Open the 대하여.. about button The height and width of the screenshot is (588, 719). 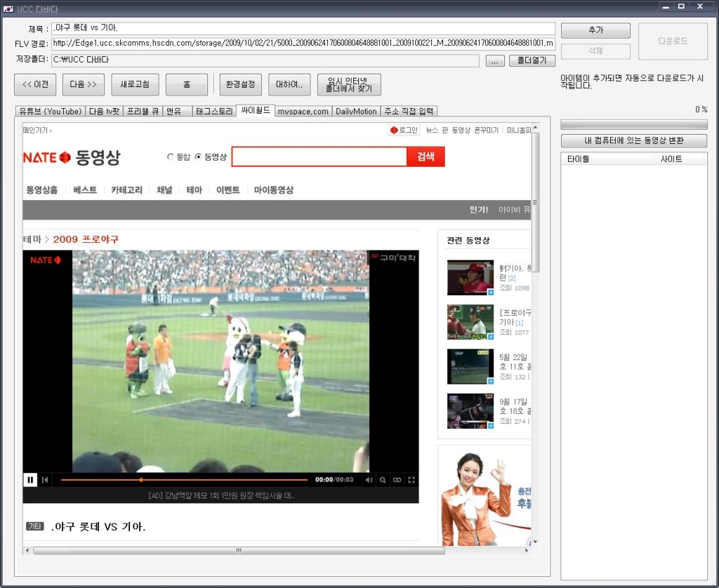tap(289, 84)
